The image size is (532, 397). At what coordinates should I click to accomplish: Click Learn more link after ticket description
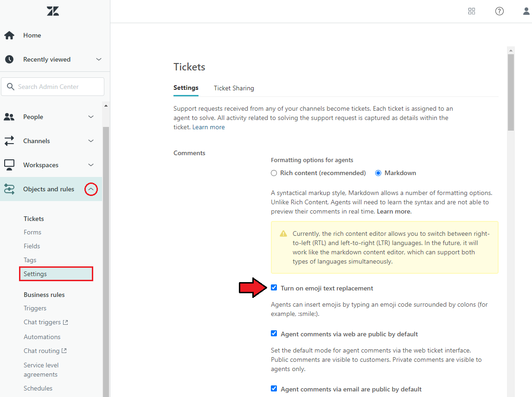coord(209,127)
